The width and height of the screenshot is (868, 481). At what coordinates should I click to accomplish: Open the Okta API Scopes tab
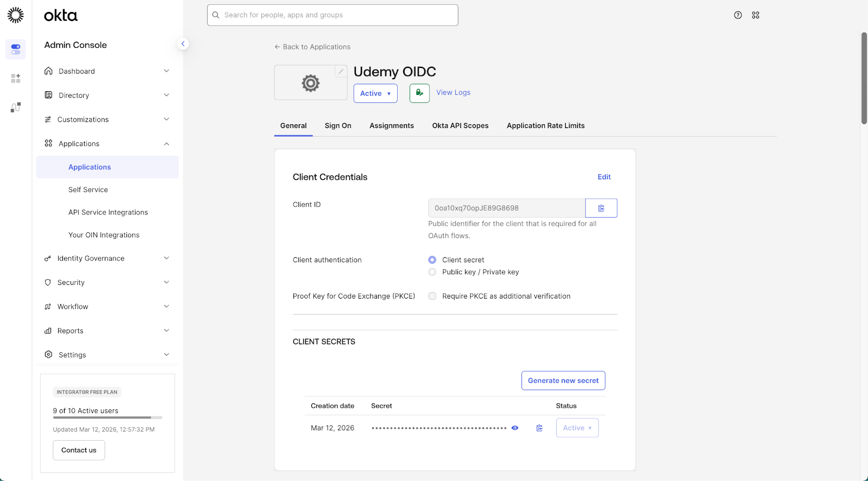coord(461,125)
